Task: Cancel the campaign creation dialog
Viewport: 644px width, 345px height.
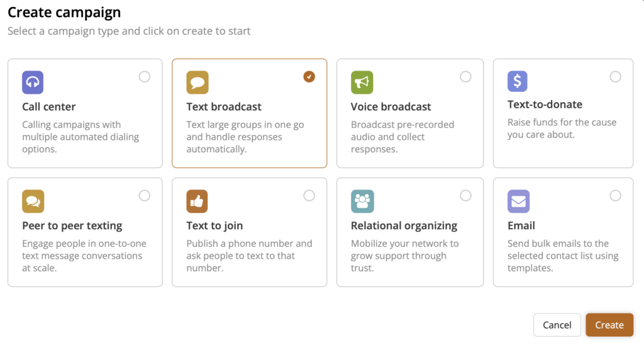Action: pyautogui.click(x=557, y=325)
